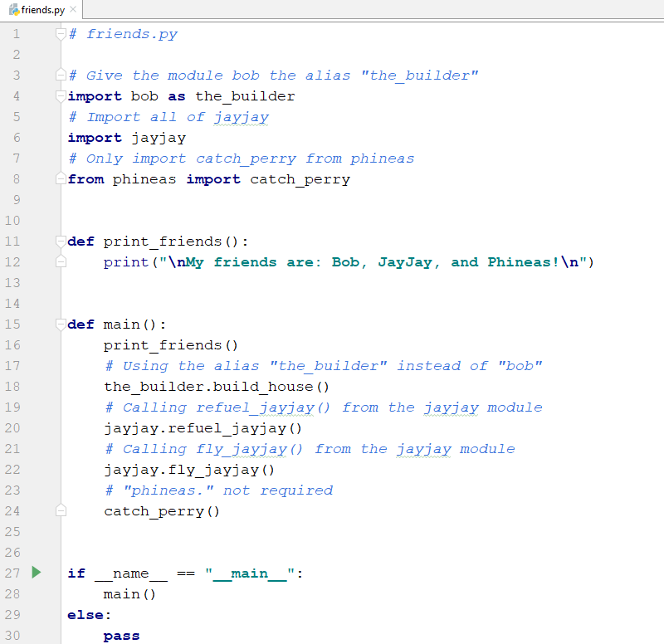The image size is (664, 644).
Task: Close the friends.py editor tab
Action: [x=72, y=9]
